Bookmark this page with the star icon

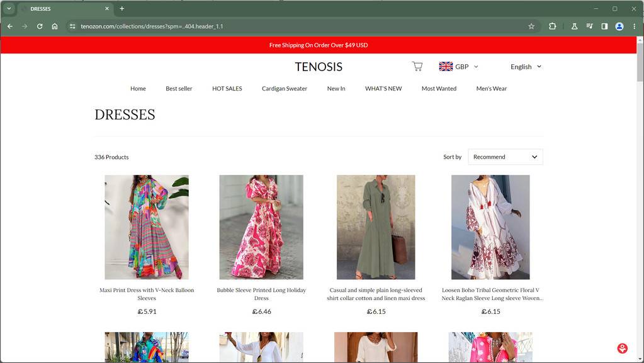coord(531,26)
